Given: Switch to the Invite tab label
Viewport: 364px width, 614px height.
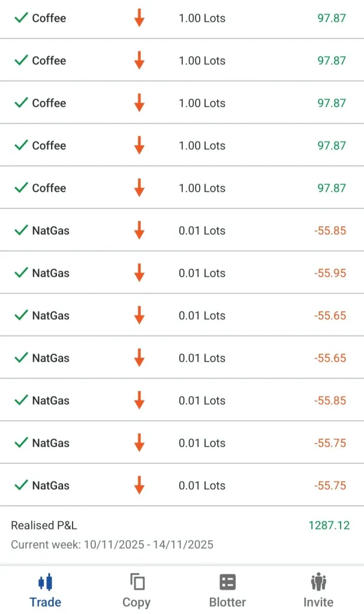Looking at the screenshot, I should click(318, 602).
